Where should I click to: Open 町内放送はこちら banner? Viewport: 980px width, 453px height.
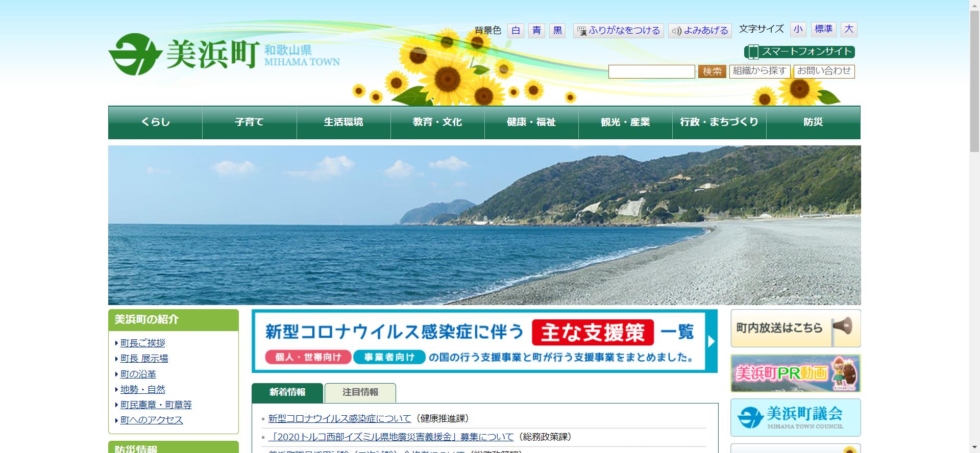pos(796,328)
